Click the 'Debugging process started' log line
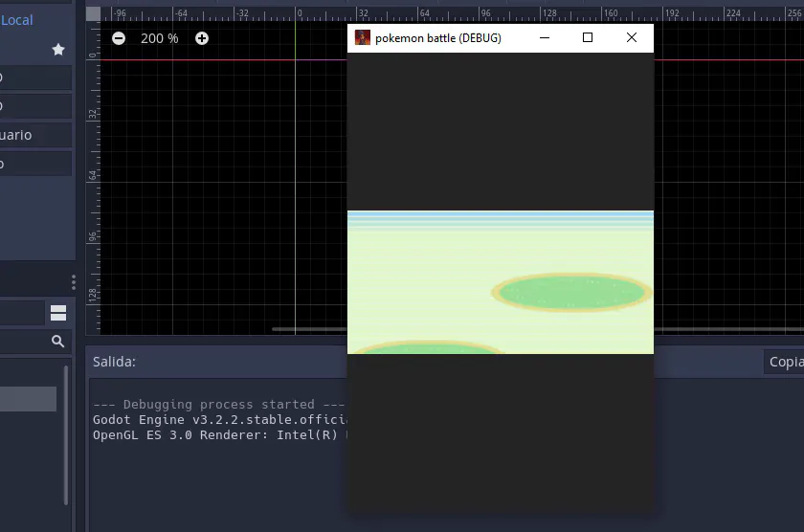804x532 pixels. [x=219, y=405]
